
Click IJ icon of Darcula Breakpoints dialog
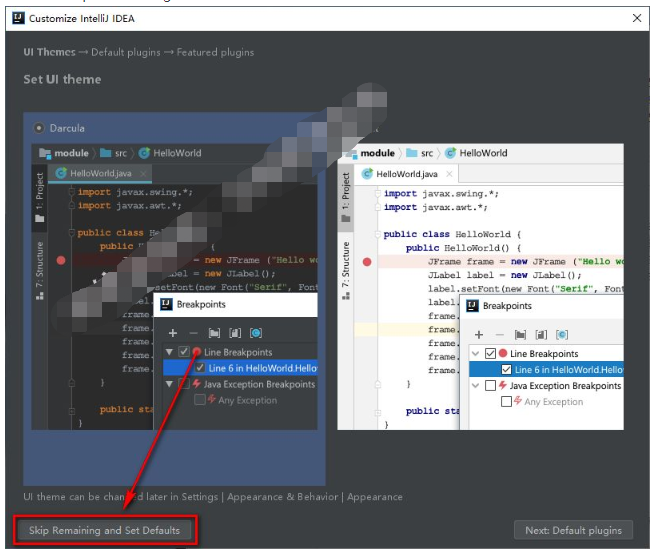click(x=167, y=304)
